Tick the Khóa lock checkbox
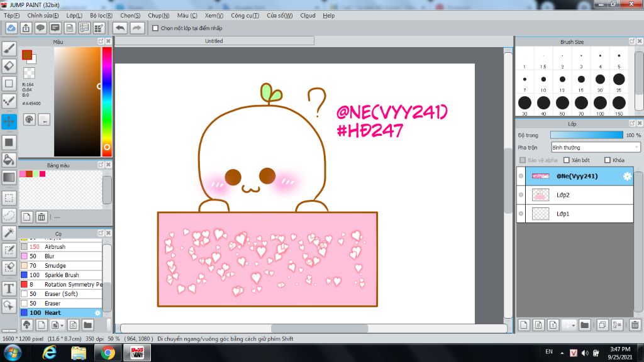This screenshot has width=644, height=362. (x=608, y=160)
